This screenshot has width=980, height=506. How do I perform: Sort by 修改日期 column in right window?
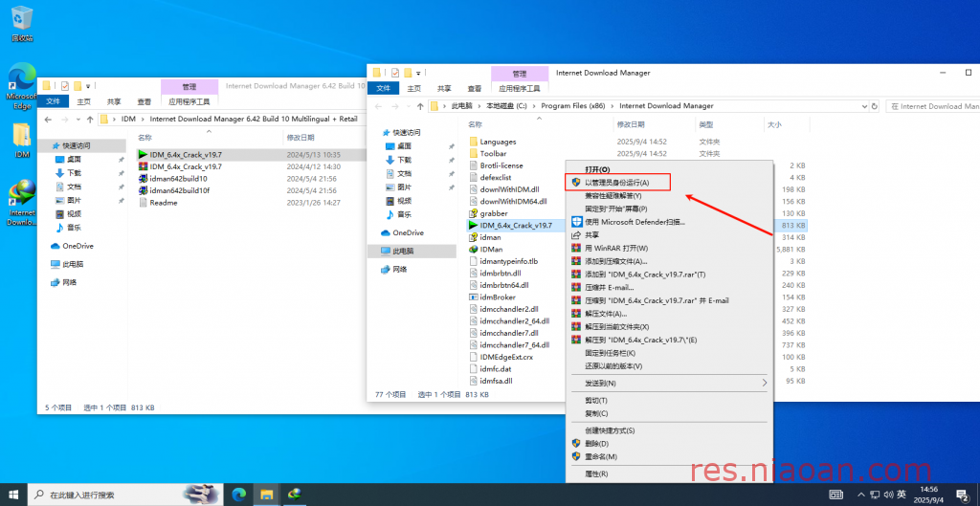pyautogui.click(x=632, y=125)
